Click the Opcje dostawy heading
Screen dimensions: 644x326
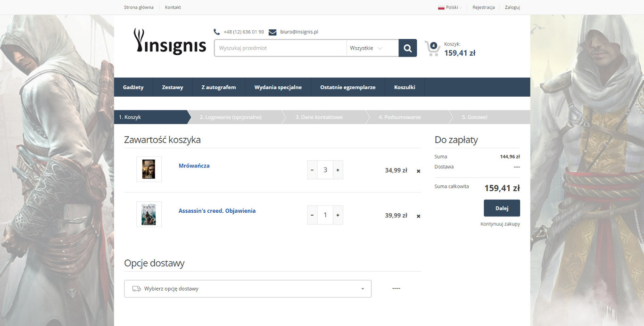tap(154, 263)
